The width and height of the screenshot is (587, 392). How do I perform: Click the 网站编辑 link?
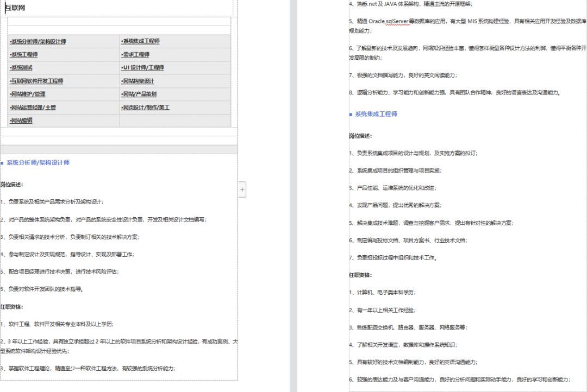21,121
